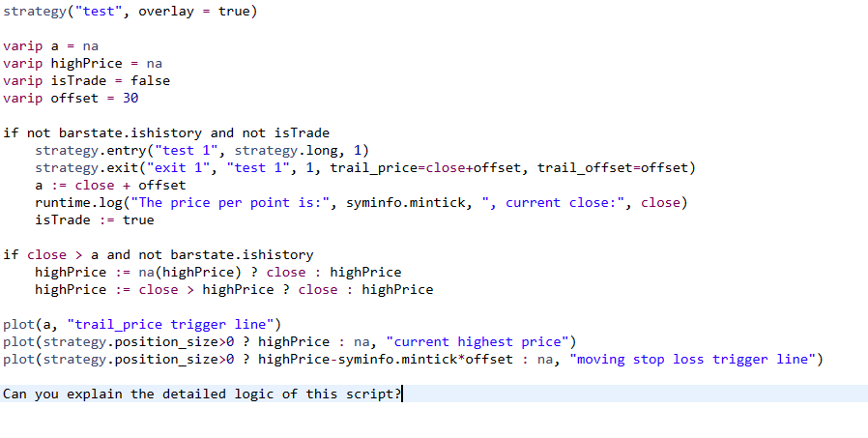Click the "isTrade := true" assignment
Viewport: 868px width, 438px height.
click(94, 219)
